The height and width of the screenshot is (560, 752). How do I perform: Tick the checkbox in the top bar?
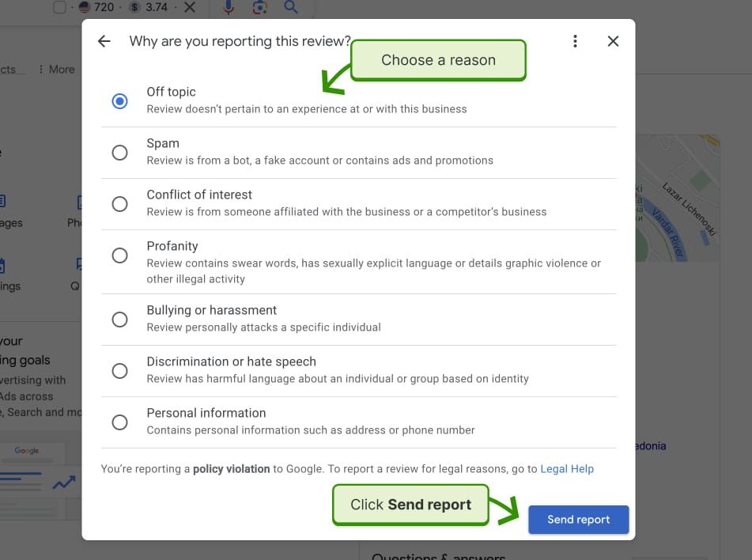(60, 8)
